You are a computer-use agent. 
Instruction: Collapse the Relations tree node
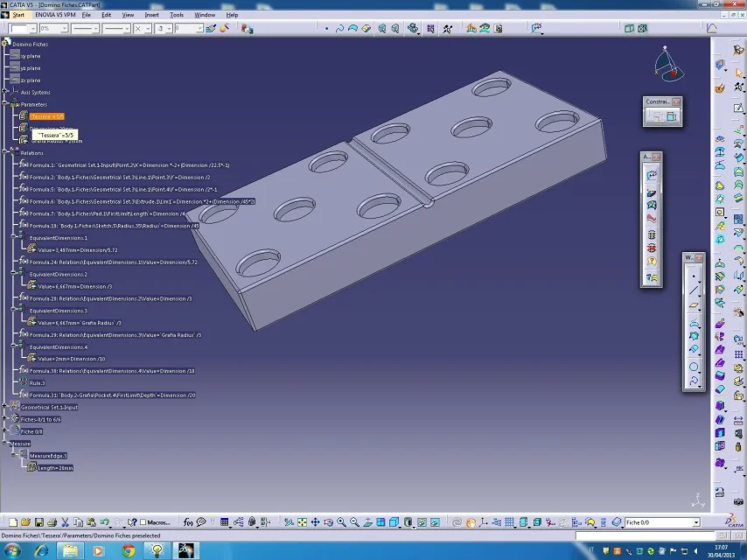[4, 151]
